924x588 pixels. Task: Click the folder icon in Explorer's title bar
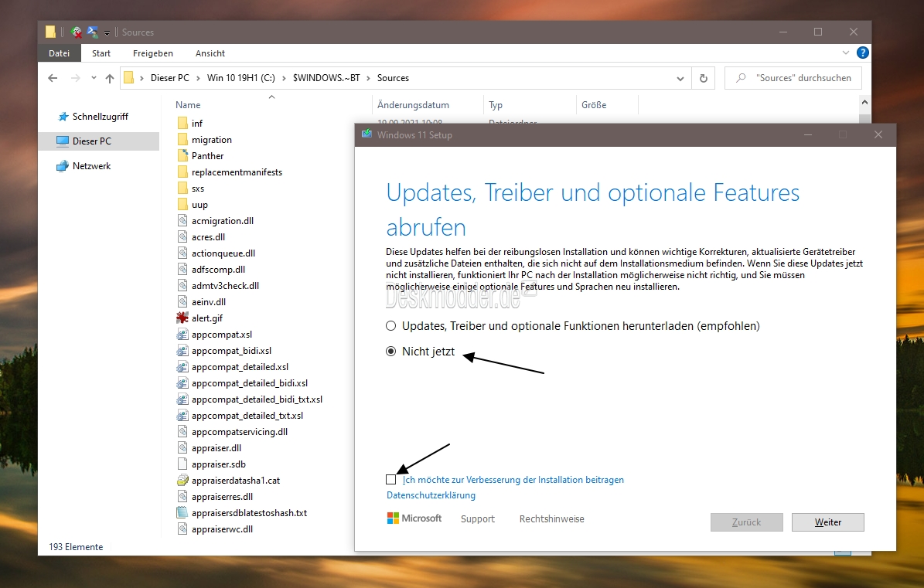click(x=51, y=32)
